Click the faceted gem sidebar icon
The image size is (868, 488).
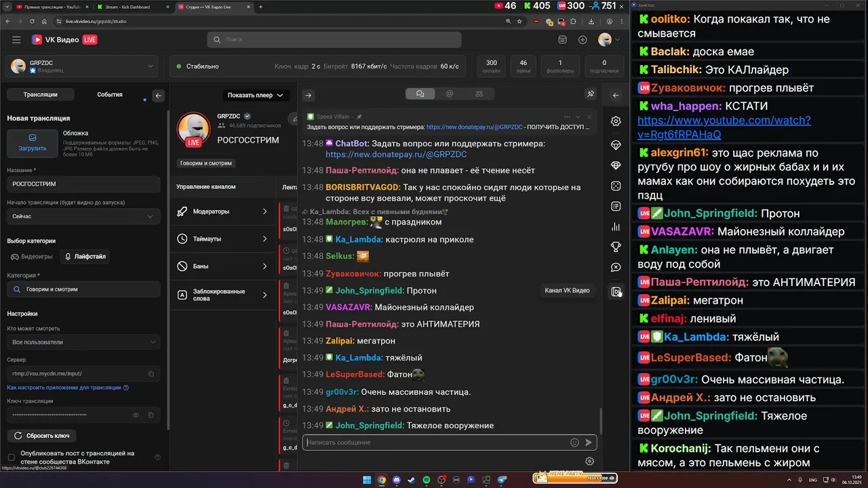[x=616, y=165]
